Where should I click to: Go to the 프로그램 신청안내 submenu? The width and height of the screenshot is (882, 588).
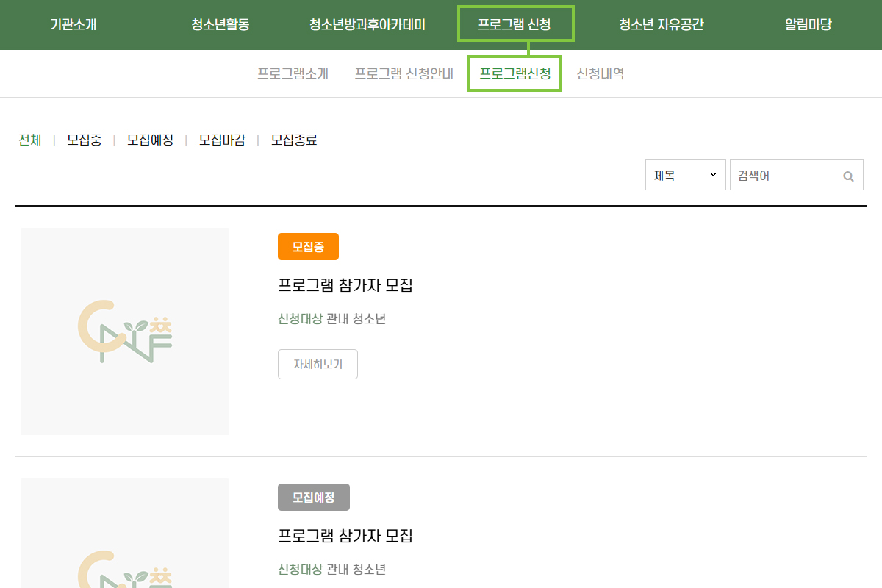tap(404, 73)
